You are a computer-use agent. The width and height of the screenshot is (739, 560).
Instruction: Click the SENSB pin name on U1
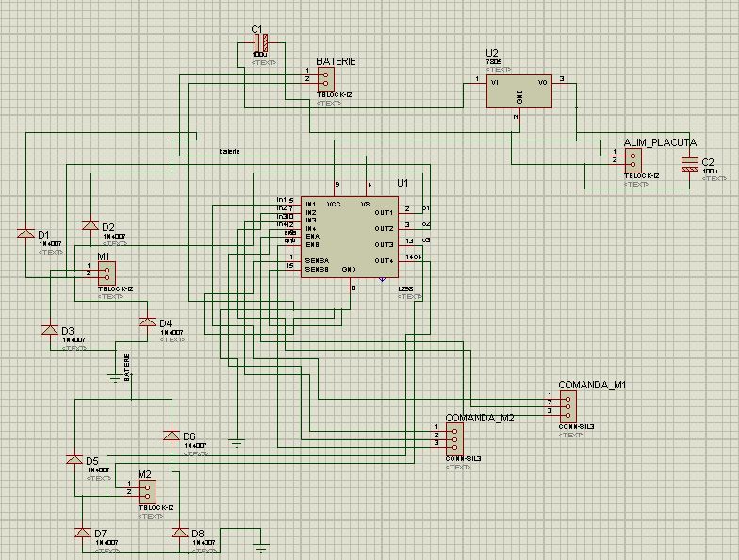(x=317, y=270)
